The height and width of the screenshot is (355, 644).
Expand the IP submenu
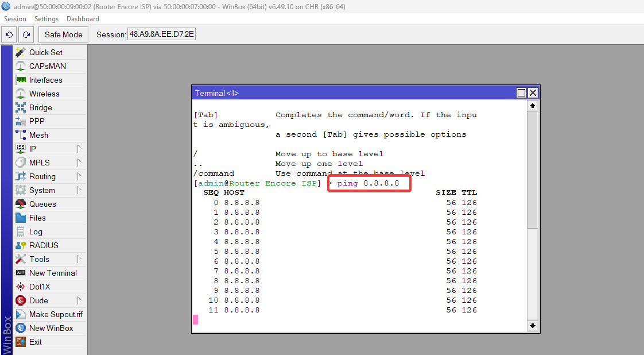pos(32,149)
